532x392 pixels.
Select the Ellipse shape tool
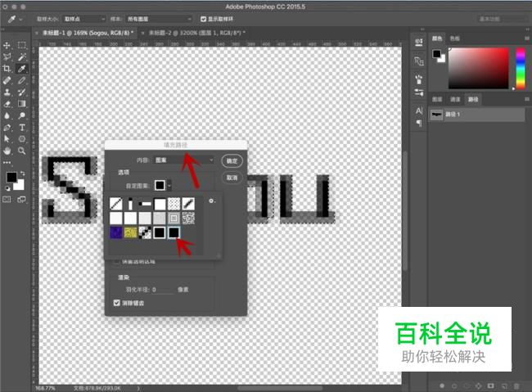click(22, 139)
